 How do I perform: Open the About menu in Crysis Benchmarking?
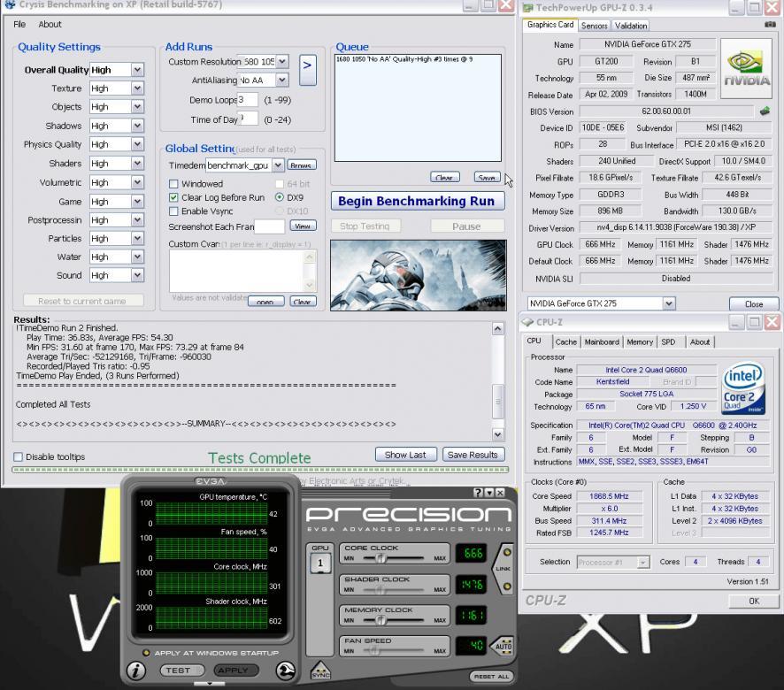pyautogui.click(x=50, y=24)
